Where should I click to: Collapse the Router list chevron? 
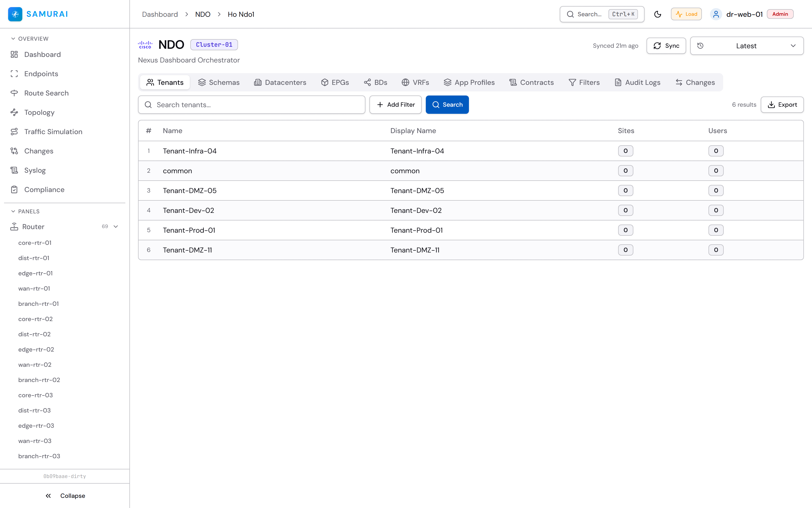click(116, 227)
